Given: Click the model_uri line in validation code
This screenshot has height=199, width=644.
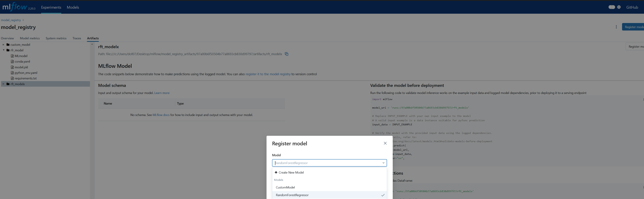Looking at the screenshot, I should pos(420,108).
